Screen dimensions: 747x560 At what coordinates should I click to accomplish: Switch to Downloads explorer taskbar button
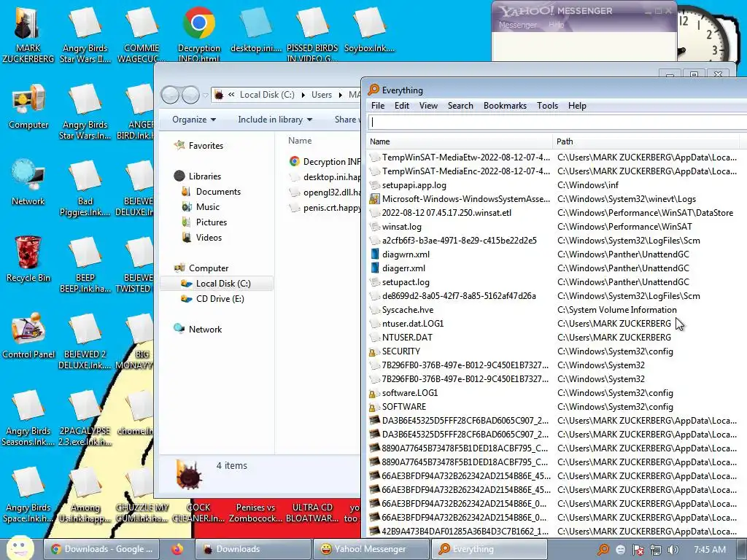click(252, 549)
